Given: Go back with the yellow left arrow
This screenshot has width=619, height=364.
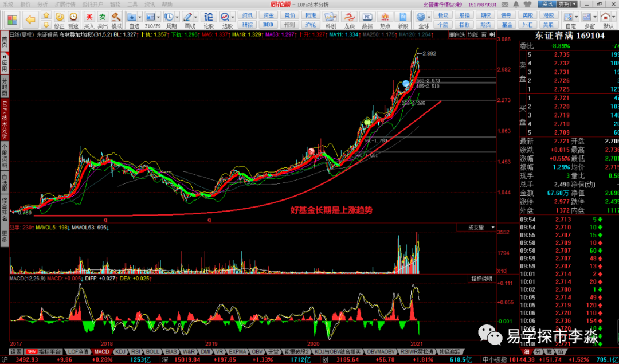Looking at the screenshot, I should click(30, 19).
